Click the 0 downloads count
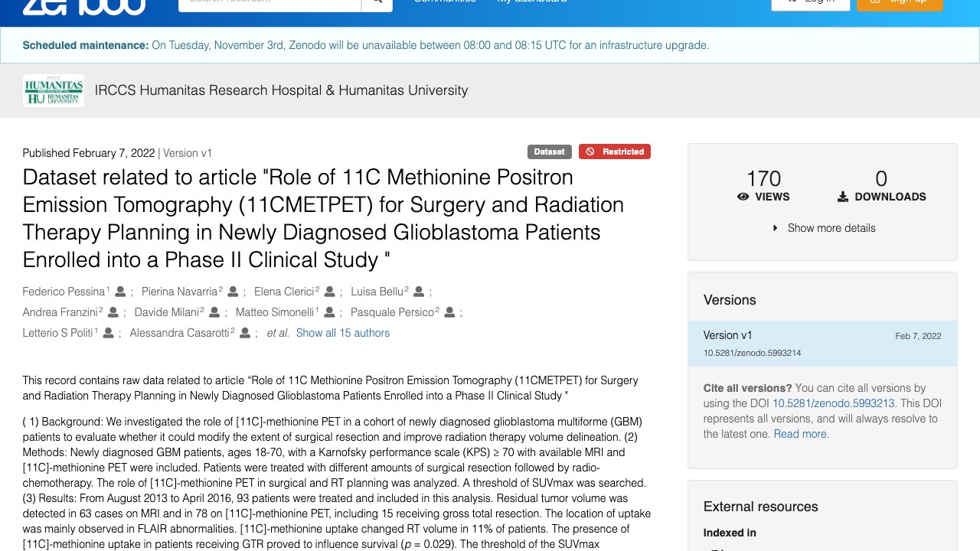 tap(881, 178)
